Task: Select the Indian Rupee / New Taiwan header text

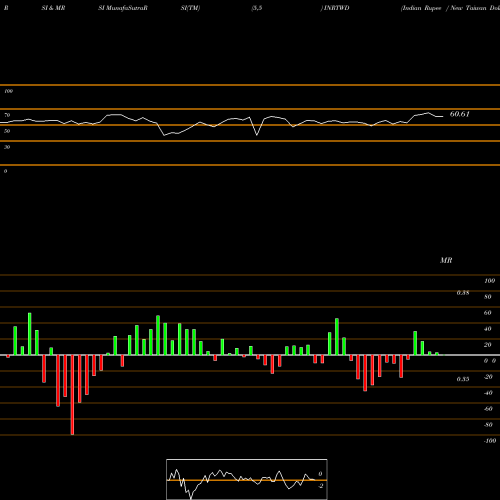Action: tap(450, 8)
